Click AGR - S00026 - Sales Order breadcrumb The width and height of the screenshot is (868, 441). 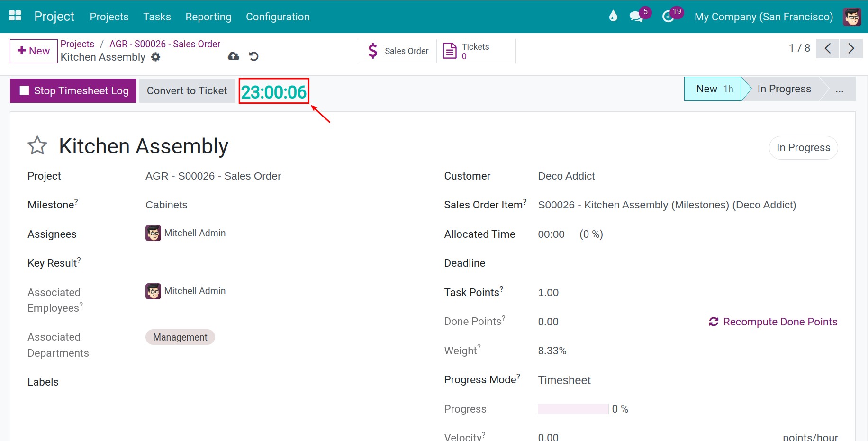point(165,44)
